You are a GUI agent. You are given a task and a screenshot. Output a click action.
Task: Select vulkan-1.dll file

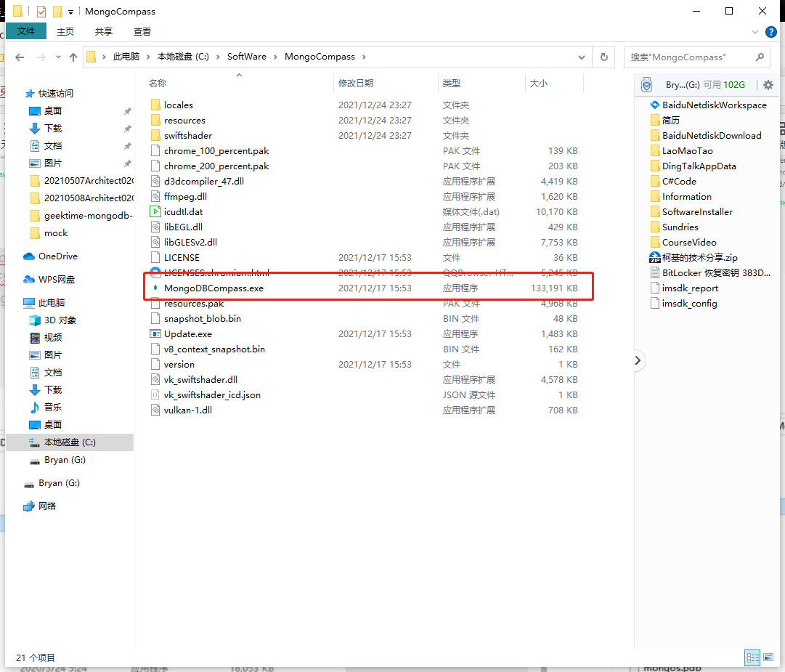[188, 410]
